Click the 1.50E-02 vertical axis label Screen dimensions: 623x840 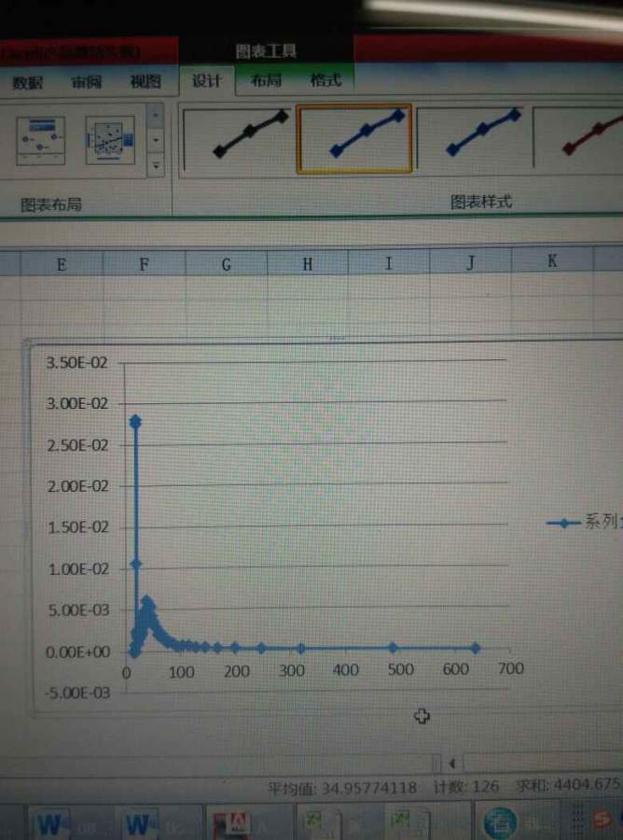78,527
